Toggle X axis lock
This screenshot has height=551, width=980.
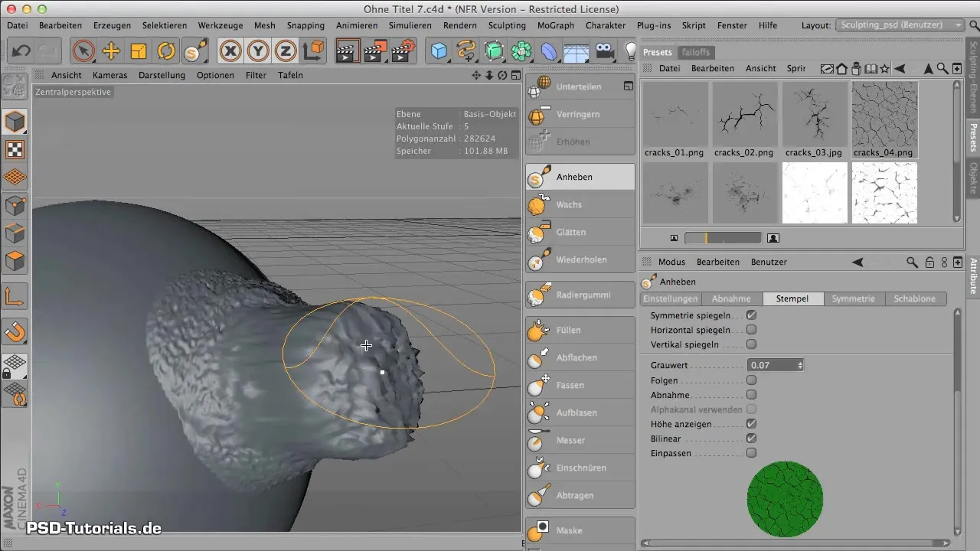pyautogui.click(x=230, y=51)
